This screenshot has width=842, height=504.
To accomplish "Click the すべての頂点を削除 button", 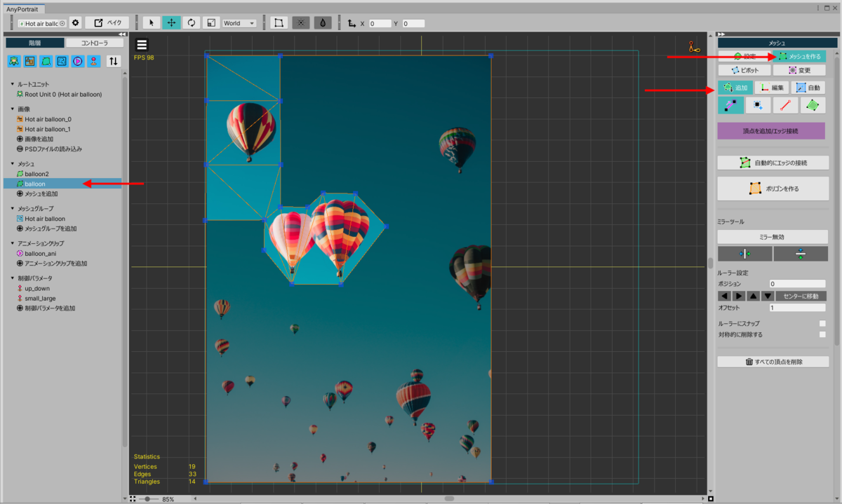I will pos(773,362).
